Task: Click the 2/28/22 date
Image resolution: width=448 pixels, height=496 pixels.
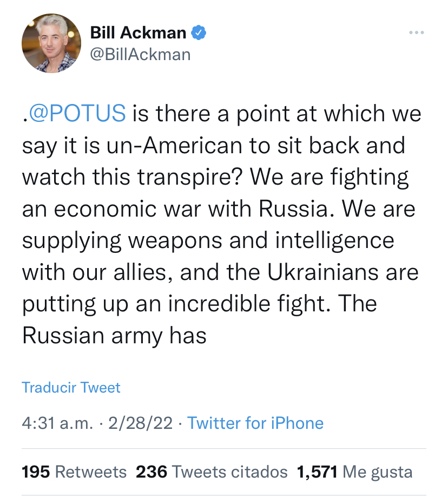Action: click(x=141, y=423)
